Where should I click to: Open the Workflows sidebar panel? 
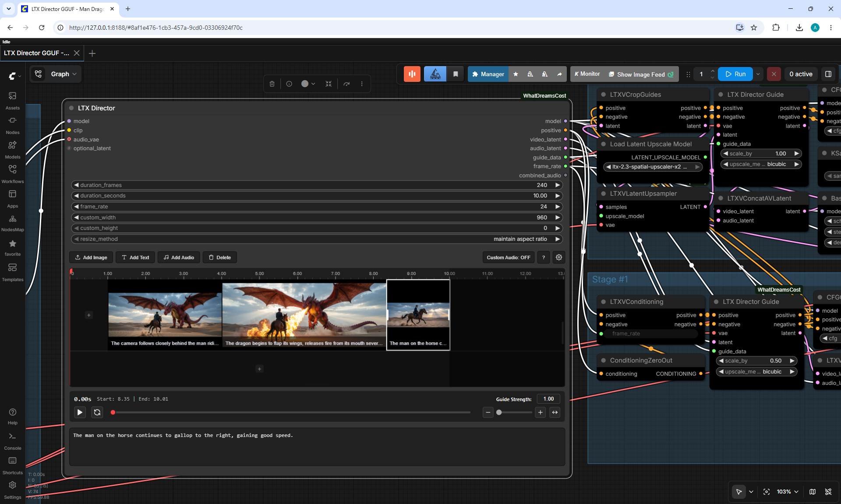pos(12,174)
